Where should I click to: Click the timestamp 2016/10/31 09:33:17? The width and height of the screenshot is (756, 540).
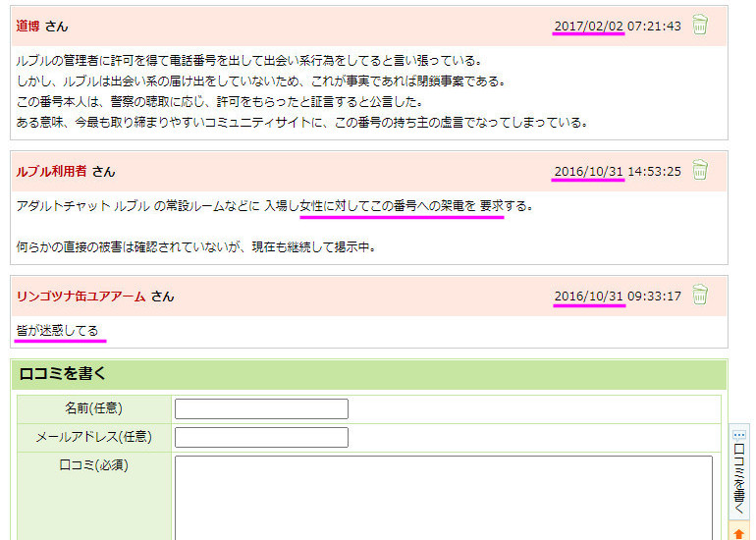pyautogui.click(x=618, y=297)
